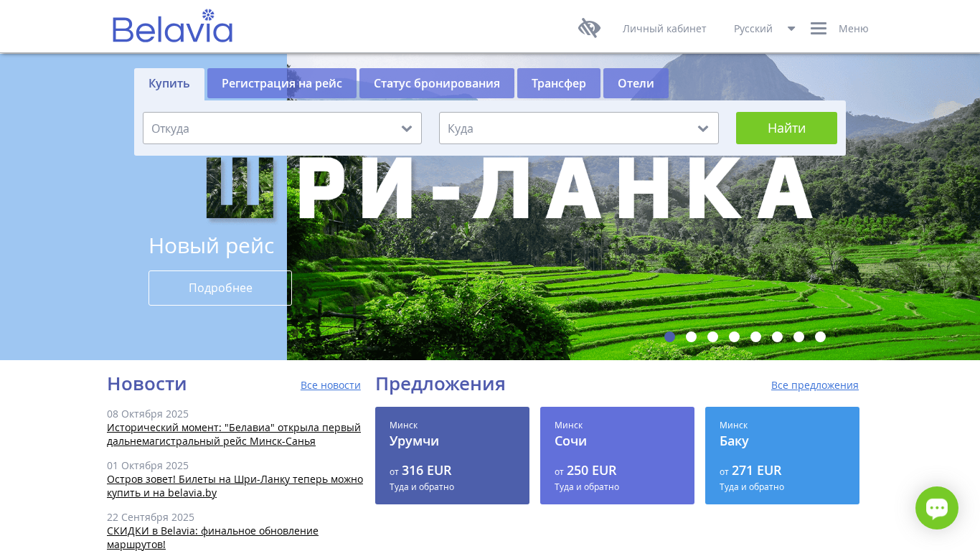This screenshot has height=551, width=980.
Task: Click the Belavia logo
Action: [x=172, y=26]
